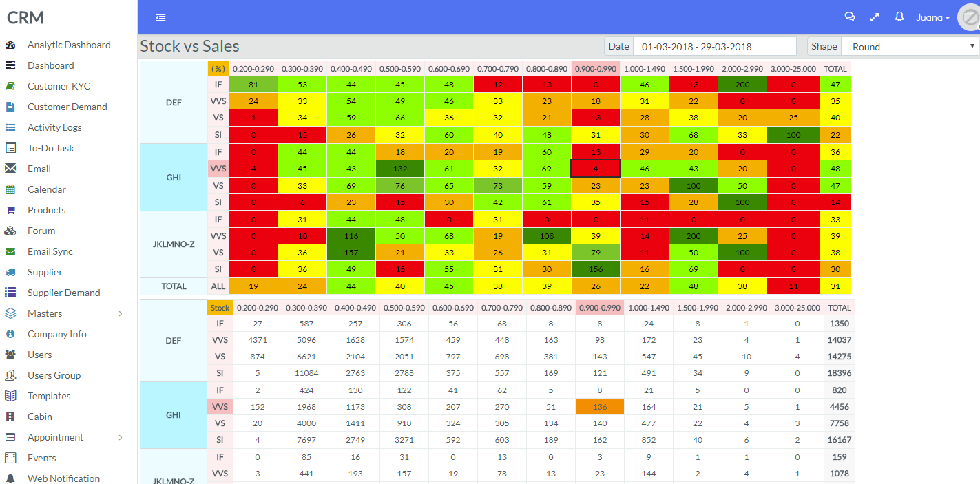Click the hamburger menu toggle icon
This screenshot has height=484, width=980.
[160, 18]
